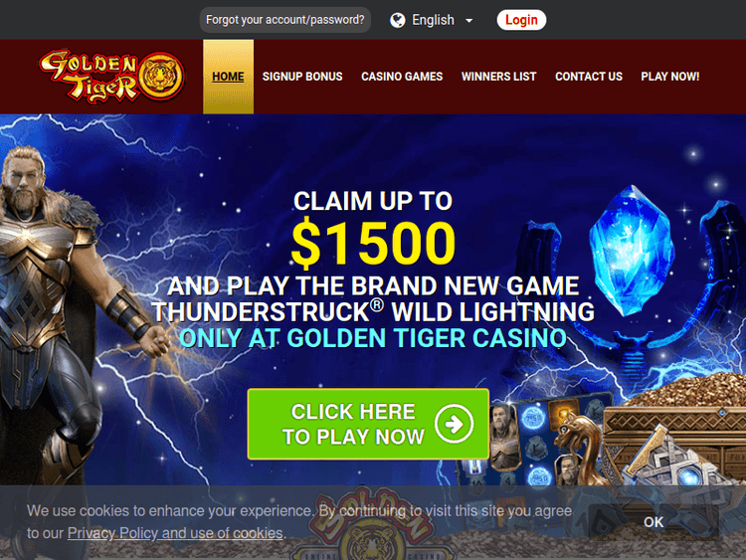746x560 pixels.
Task: Click the blue crystal gem graphic
Action: coord(632,251)
